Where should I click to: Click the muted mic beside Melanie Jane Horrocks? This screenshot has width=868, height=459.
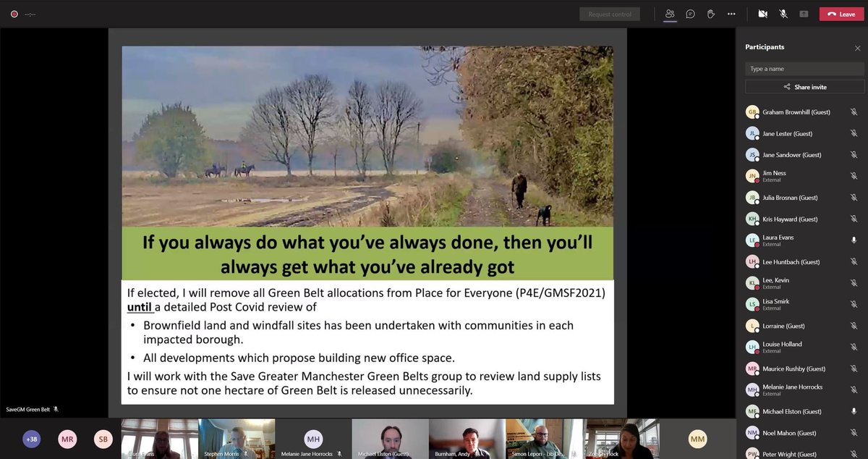pos(854,389)
